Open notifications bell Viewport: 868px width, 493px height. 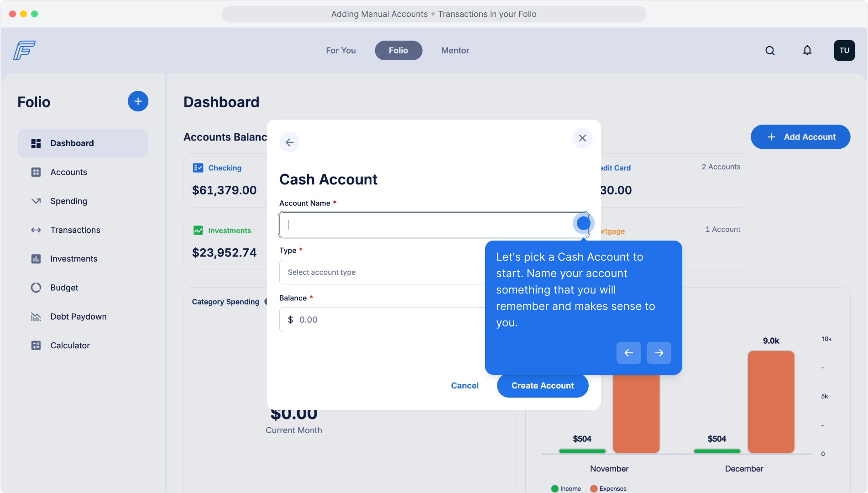807,51
